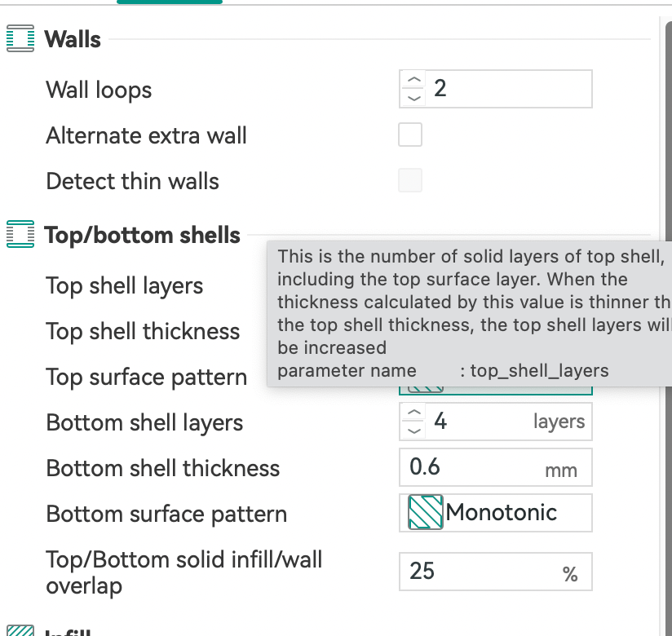Open the Bottom surface pattern dropdown
Screen dimensions: 672x636
point(495,513)
